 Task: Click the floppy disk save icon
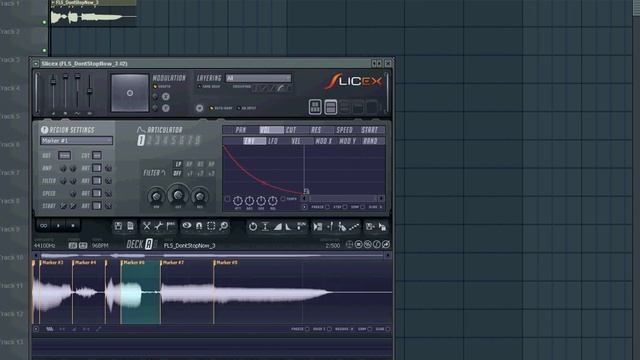(x=118, y=226)
